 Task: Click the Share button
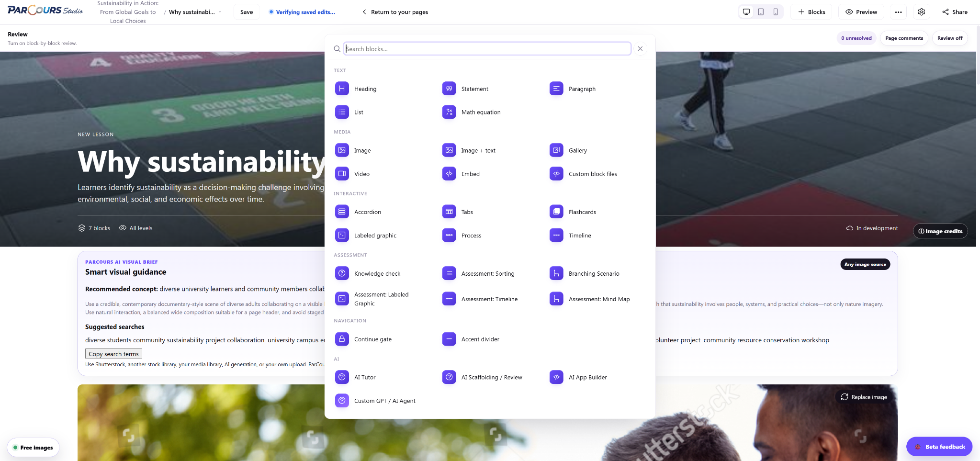tap(955, 12)
